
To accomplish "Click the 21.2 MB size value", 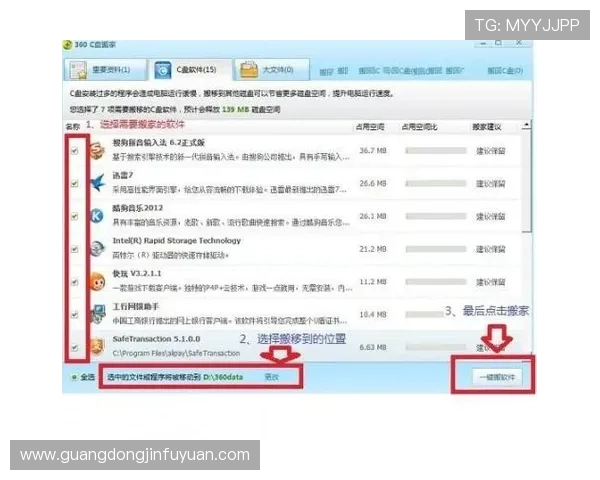I will click(373, 249).
